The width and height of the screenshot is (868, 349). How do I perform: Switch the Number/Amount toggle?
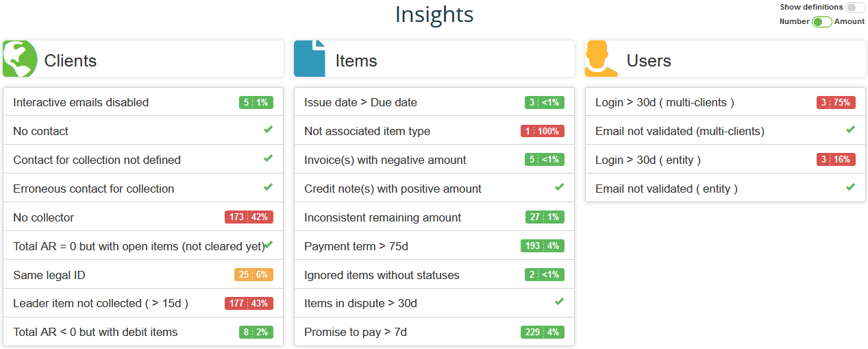(821, 22)
